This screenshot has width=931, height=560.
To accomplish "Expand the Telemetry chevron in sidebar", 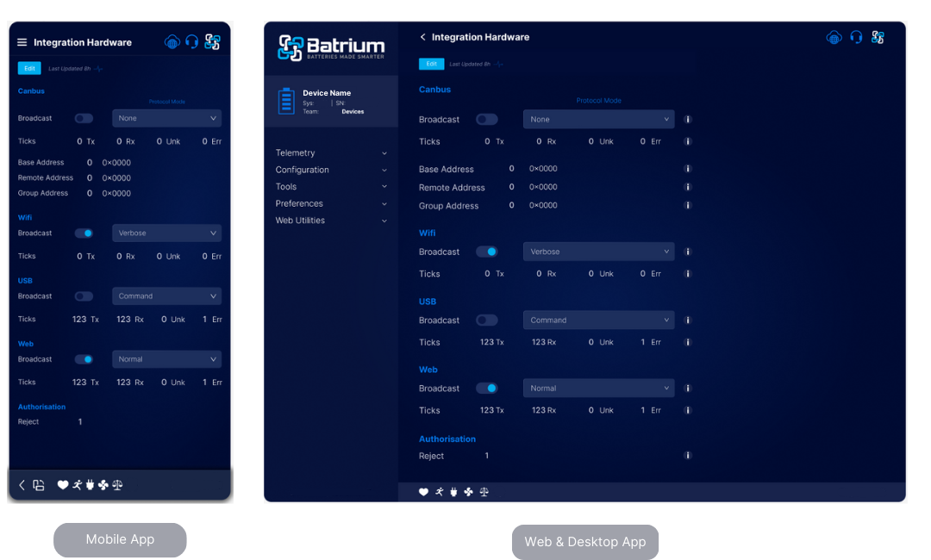I will click(384, 153).
